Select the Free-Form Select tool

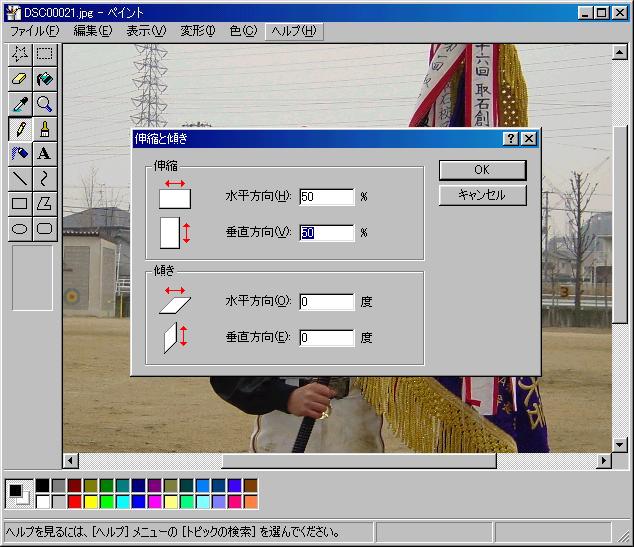(x=20, y=54)
